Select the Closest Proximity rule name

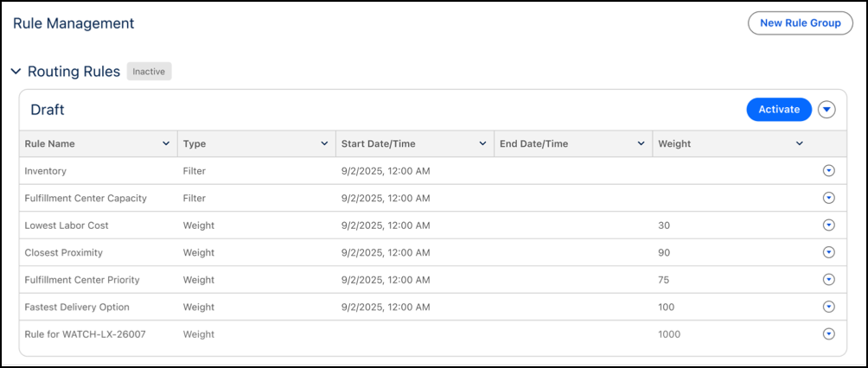(x=64, y=252)
